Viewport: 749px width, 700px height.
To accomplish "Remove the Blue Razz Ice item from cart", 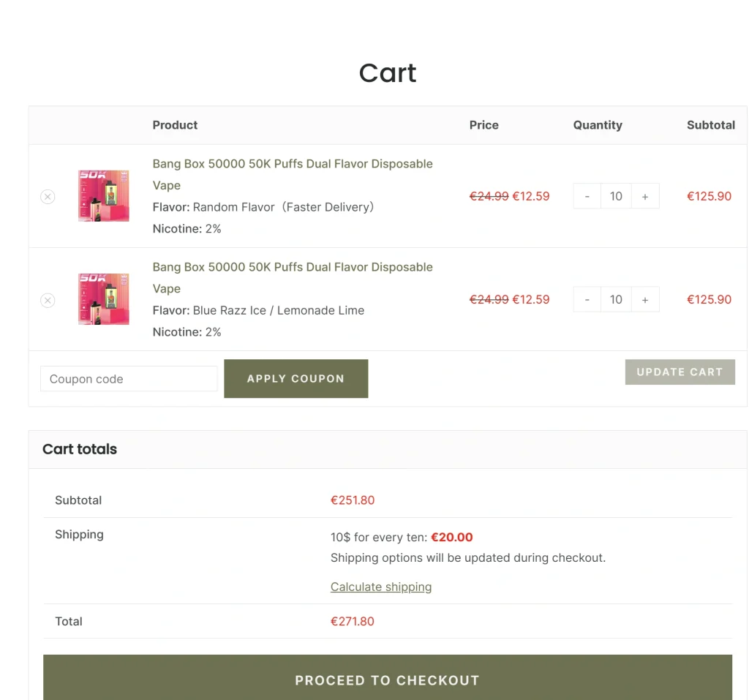I will [x=48, y=300].
